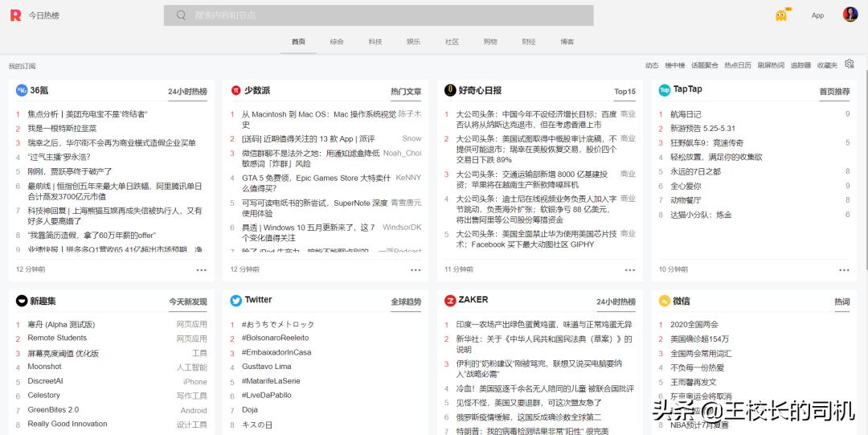Open 新趣集 entry Remote Students
This screenshot has height=435, width=868.
(x=58, y=338)
